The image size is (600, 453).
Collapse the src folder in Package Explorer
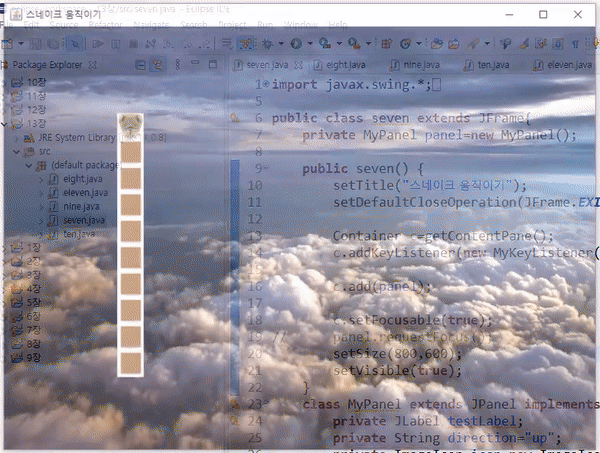(x=16, y=152)
